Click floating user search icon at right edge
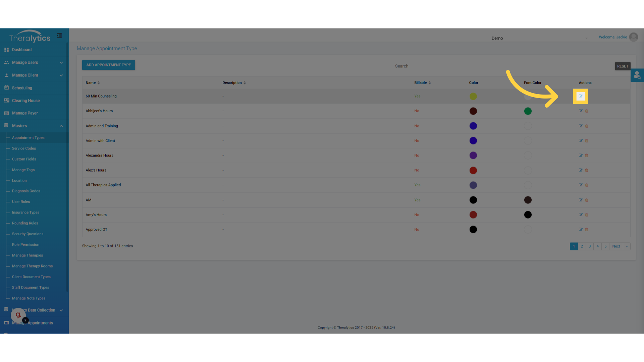 (637, 75)
